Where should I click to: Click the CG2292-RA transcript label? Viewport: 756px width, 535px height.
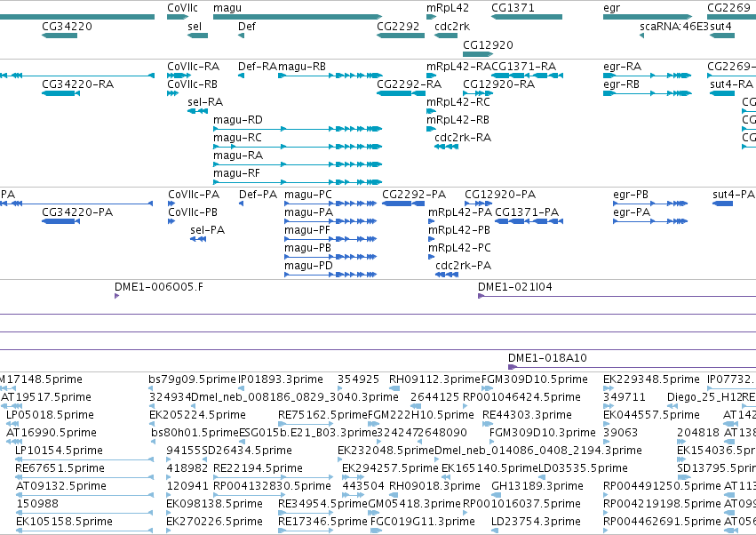click(x=409, y=84)
